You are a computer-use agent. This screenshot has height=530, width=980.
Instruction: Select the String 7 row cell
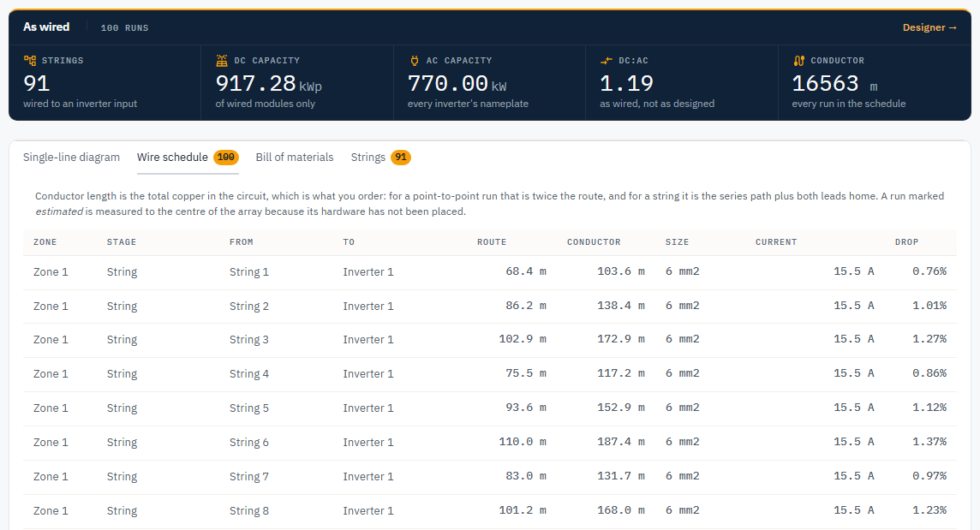(248, 477)
